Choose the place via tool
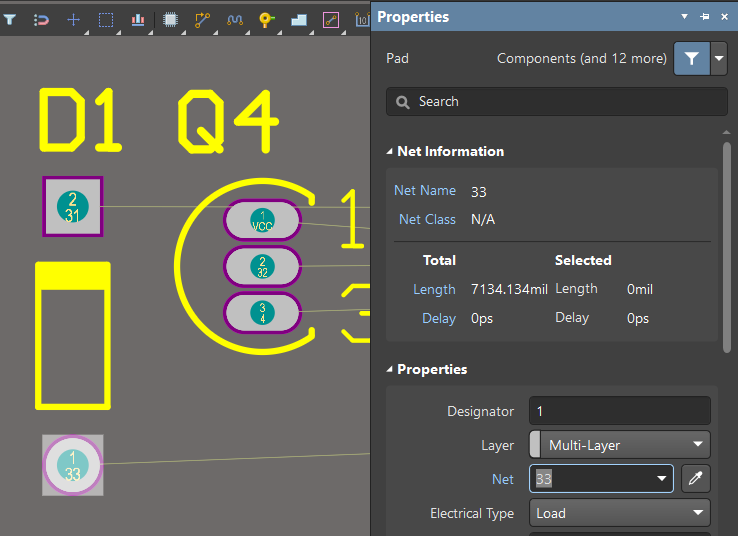This screenshot has height=536, width=738. tap(266, 19)
